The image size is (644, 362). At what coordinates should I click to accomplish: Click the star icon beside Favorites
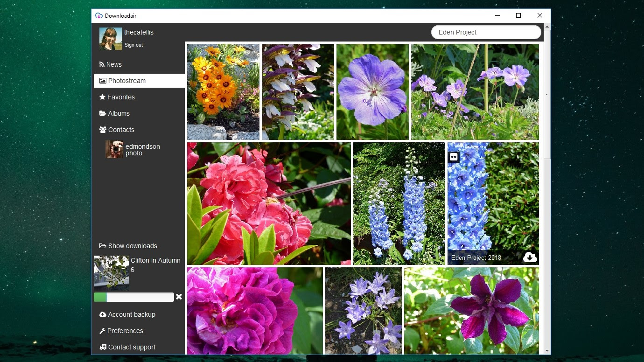[102, 97]
